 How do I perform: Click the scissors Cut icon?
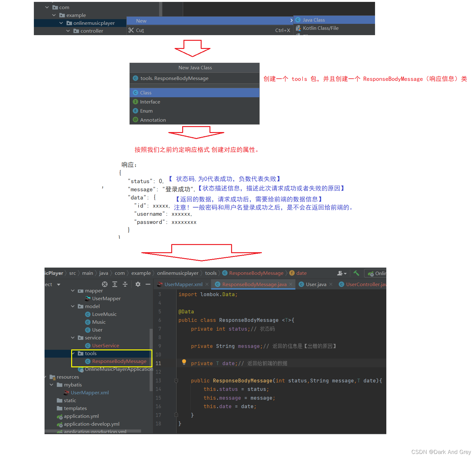pos(131,30)
